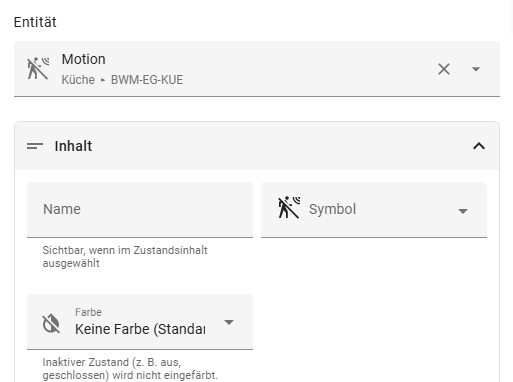Screen dimensions: 513x382
Task: Open the entity picker dropdown arrow
Action: [476, 69]
